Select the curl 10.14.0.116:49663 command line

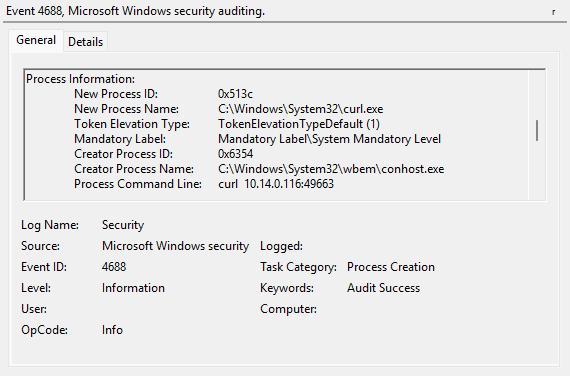click(x=276, y=184)
